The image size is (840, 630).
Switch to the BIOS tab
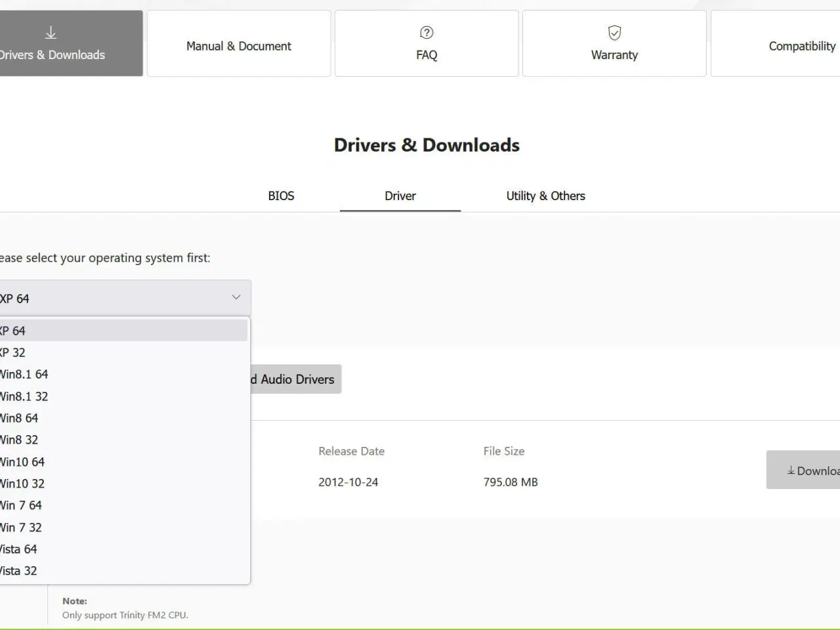tap(281, 196)
